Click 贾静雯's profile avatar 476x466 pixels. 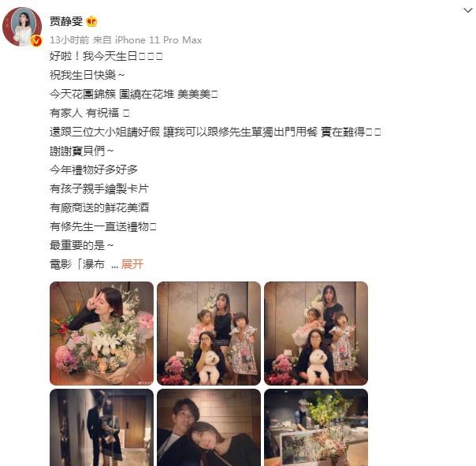click(22, 27)
